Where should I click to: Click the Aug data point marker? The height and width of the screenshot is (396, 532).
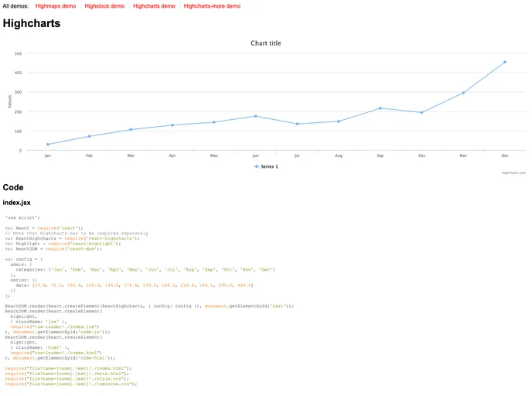tap(339, 121)
